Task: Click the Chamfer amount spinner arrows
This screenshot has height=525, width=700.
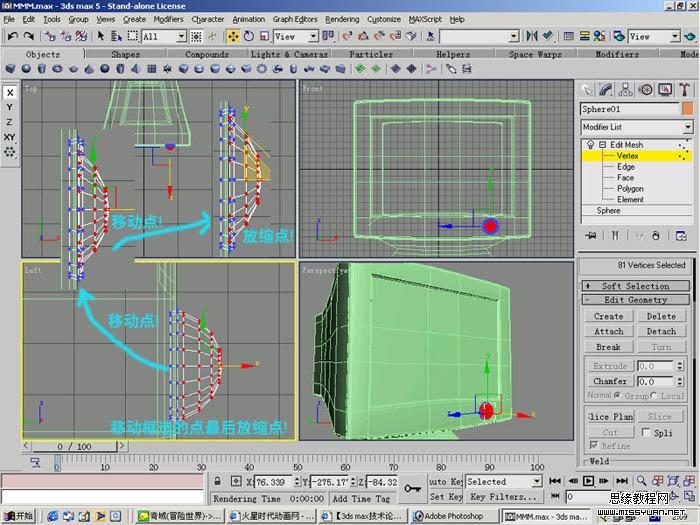Action: [x=679, y=381]
